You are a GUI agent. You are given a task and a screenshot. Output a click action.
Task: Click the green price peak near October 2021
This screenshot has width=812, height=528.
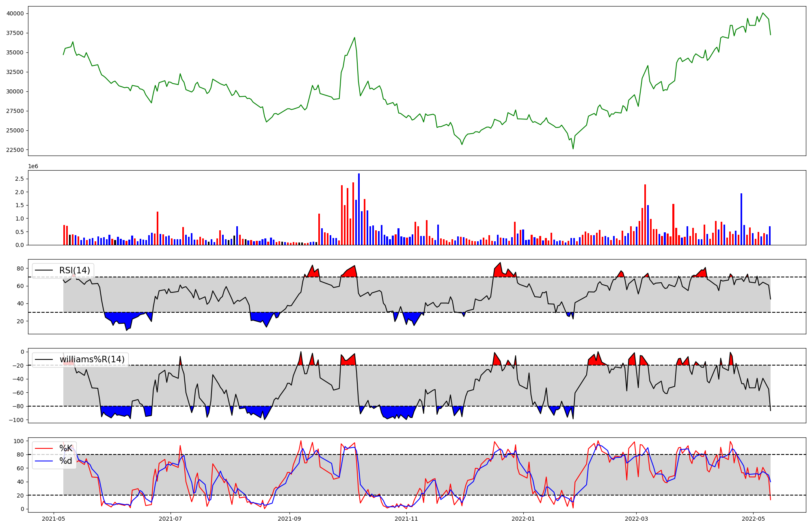(354, 38)
